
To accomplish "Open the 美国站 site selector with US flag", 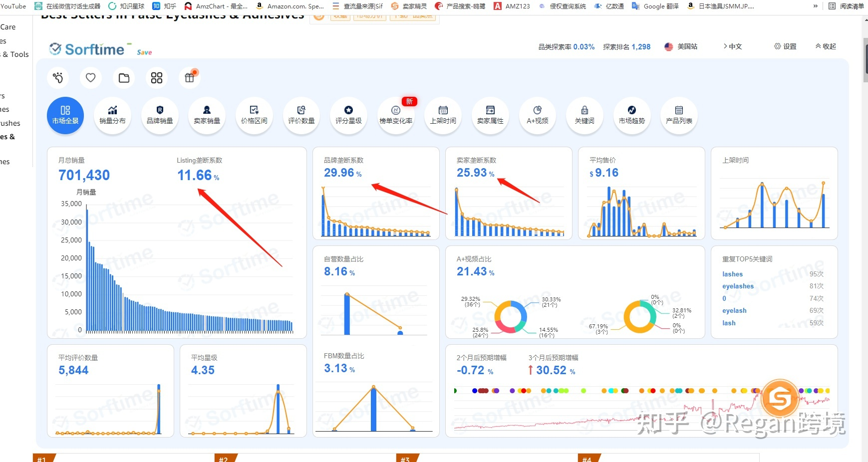I will click(681, 46).
